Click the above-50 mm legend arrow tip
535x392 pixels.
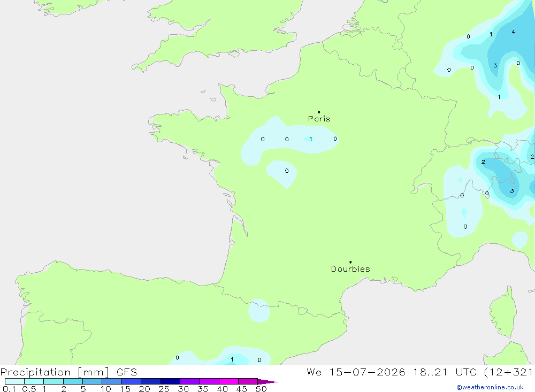coord(267,382)
